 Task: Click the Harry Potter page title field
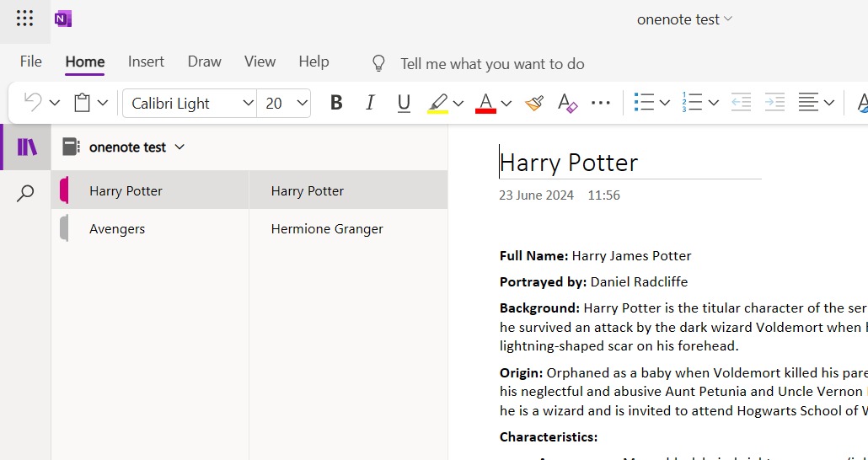point(630,163)
